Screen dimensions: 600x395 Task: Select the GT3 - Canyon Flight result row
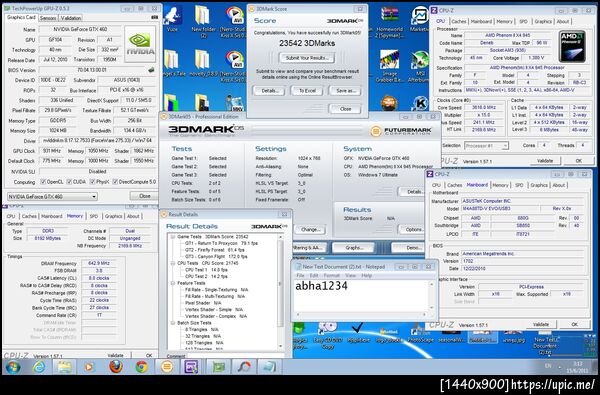[x=216, y=256]
